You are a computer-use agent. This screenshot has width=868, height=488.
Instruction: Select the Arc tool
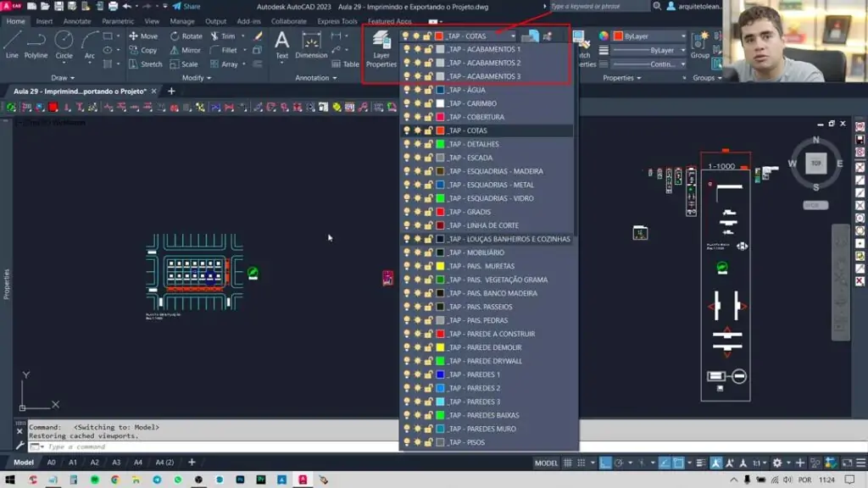click(x=89, y=45)
